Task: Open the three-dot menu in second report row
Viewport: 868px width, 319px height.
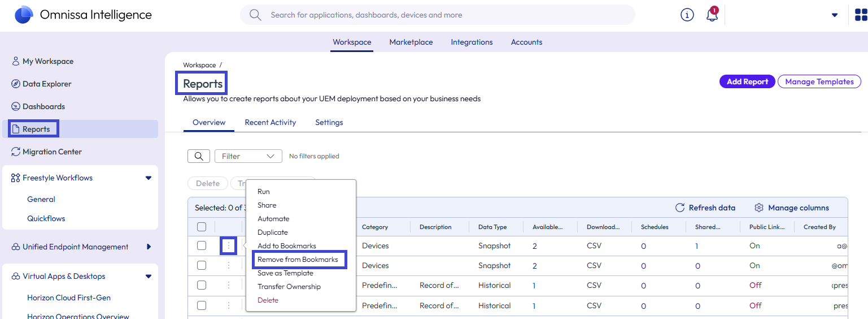Action: click(229, 265)
